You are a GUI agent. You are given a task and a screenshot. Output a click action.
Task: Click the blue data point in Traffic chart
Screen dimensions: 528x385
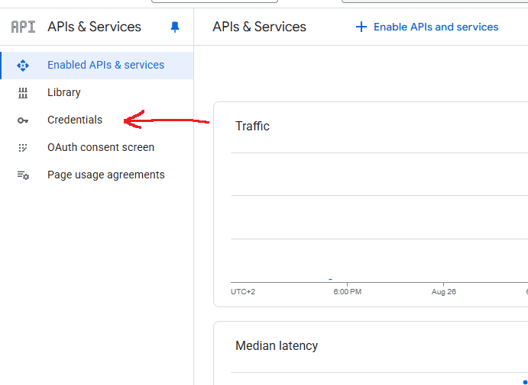331,279
